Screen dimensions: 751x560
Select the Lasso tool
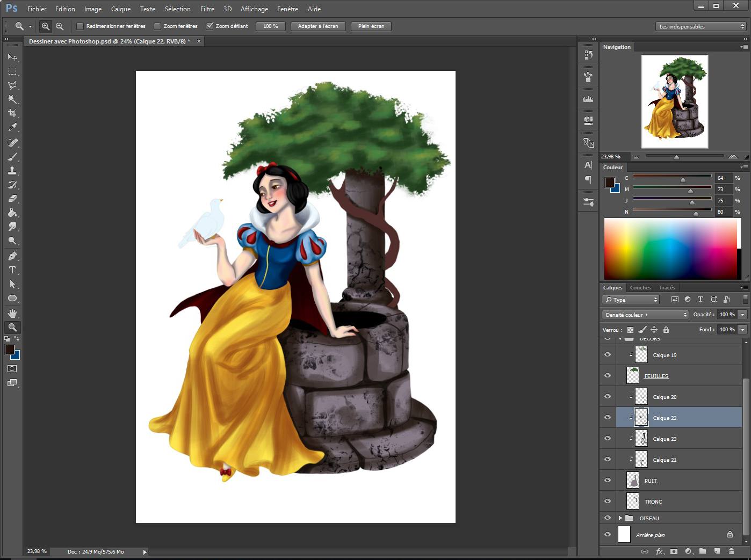pyautogui.click(x=12, y=85)
